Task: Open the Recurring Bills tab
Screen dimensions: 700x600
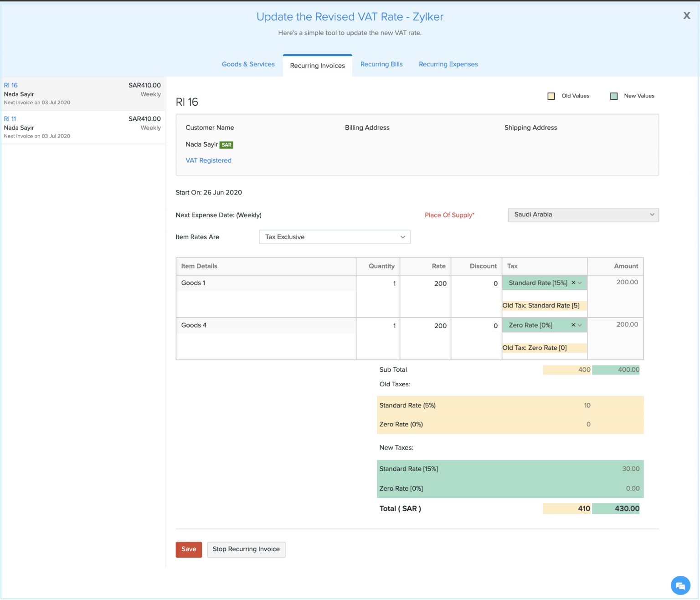Action: click(381, 64)
